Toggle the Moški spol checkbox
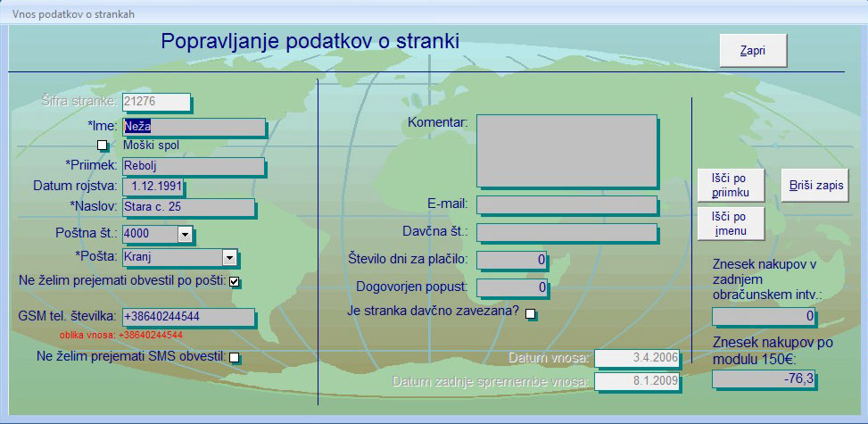The width and height of the screenshot is (868, 424). coord(103,145)
